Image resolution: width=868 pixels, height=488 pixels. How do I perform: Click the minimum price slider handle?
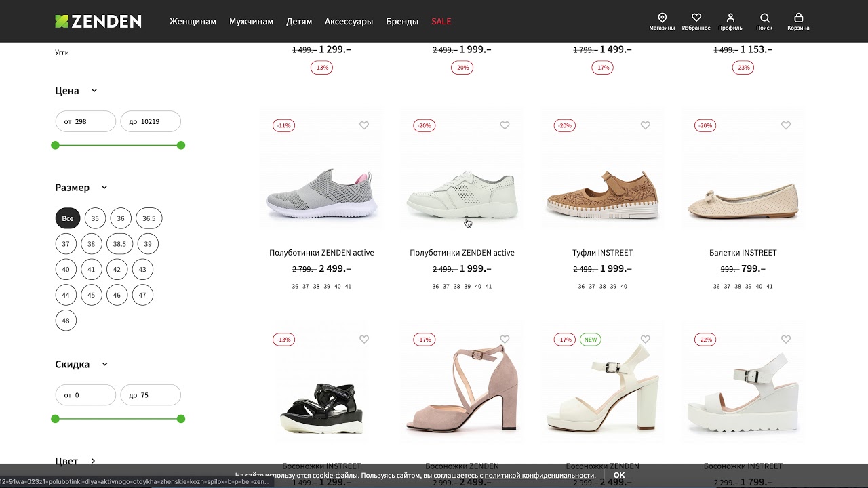56,145
